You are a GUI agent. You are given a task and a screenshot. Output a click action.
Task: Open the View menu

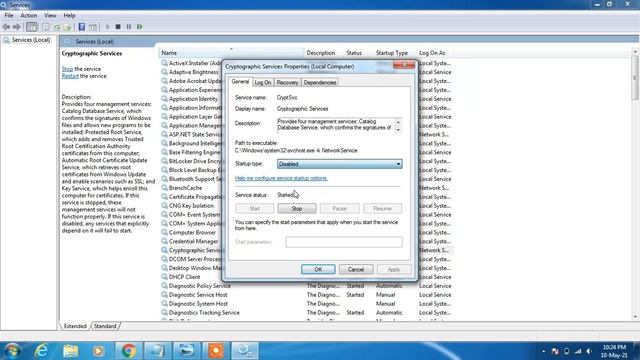coord(50,16)
